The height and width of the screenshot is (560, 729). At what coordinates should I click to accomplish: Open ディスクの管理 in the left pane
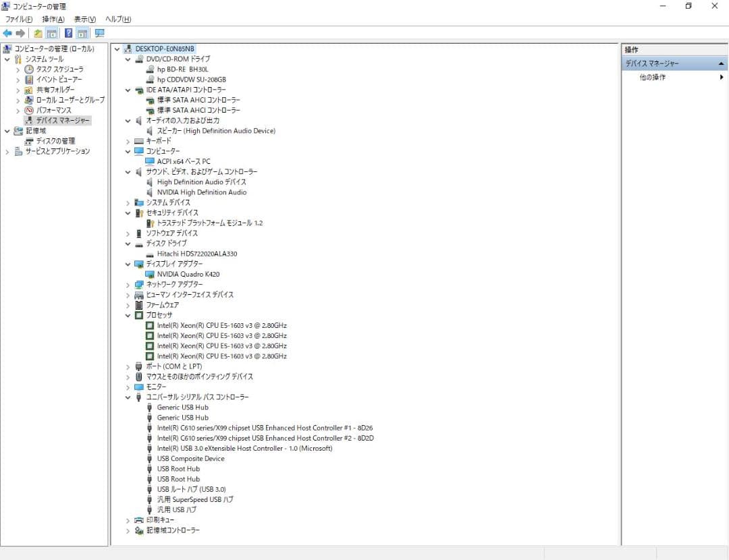pos(55,141)
